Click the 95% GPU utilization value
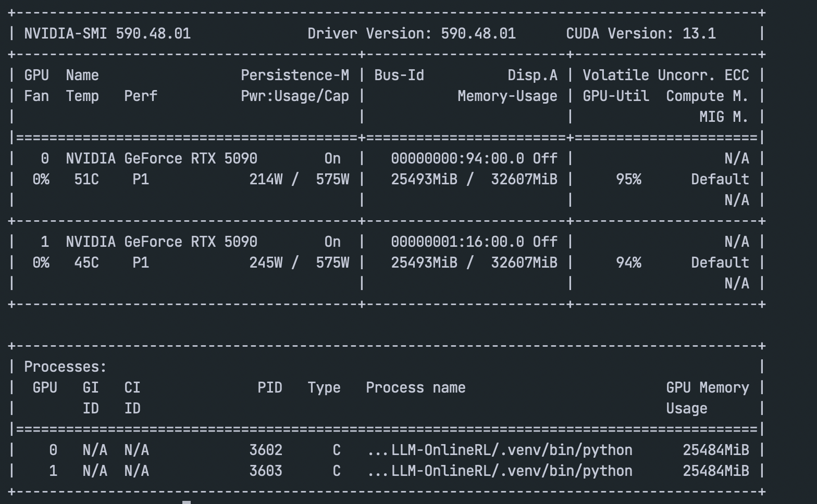Image resolution: width=817 pixels, height=504 pixels. [x=628, y=180]
